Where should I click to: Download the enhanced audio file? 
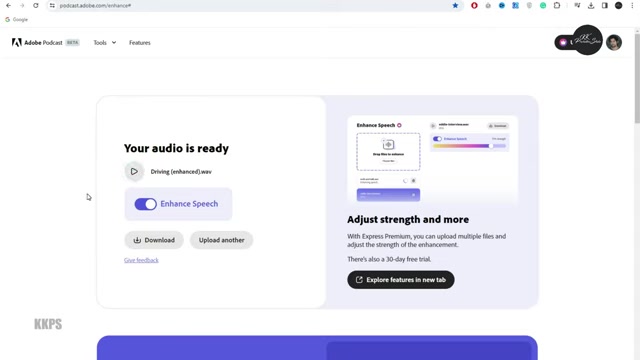[154, 240]
